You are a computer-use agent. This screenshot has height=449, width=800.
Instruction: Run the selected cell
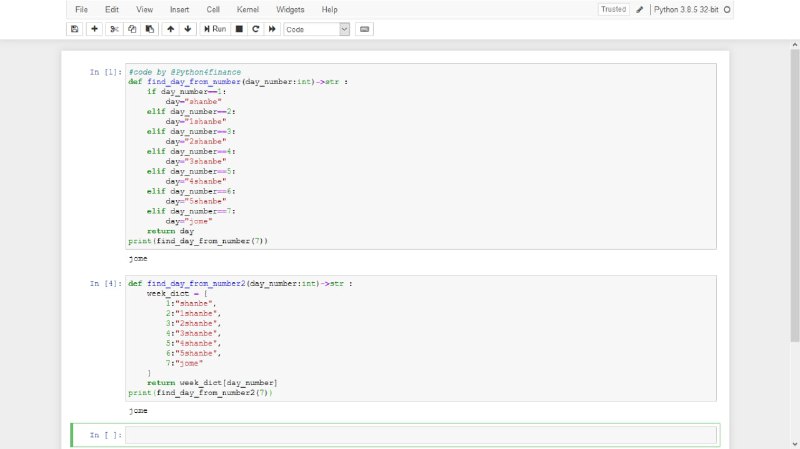(x=215, y=29)
